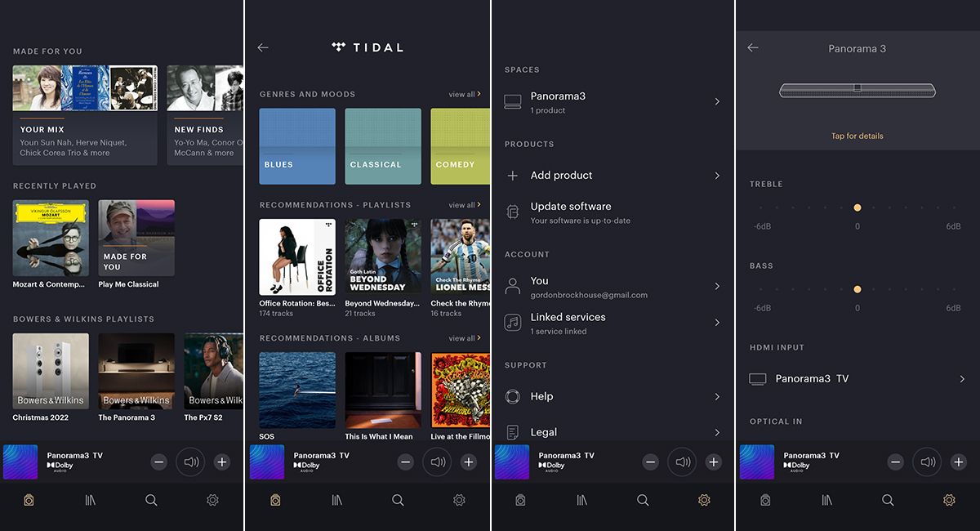
Task: Tap the soundbar image on Panorama 3 screen
Action: coord(857,90)
